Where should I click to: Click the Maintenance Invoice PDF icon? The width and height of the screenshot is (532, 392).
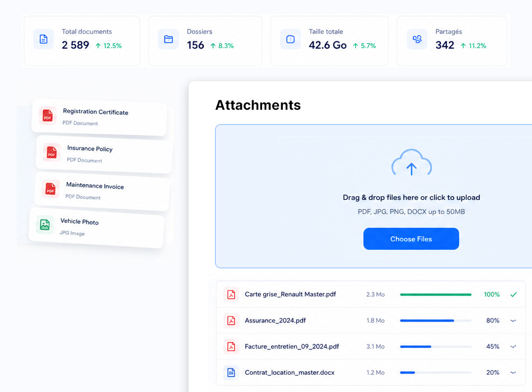tap(50, 189)
